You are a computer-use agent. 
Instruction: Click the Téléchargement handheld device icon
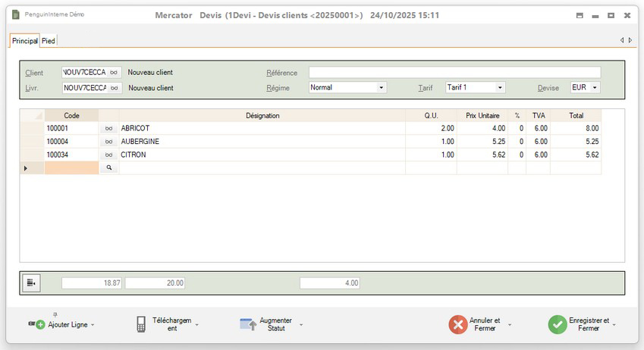141,324
